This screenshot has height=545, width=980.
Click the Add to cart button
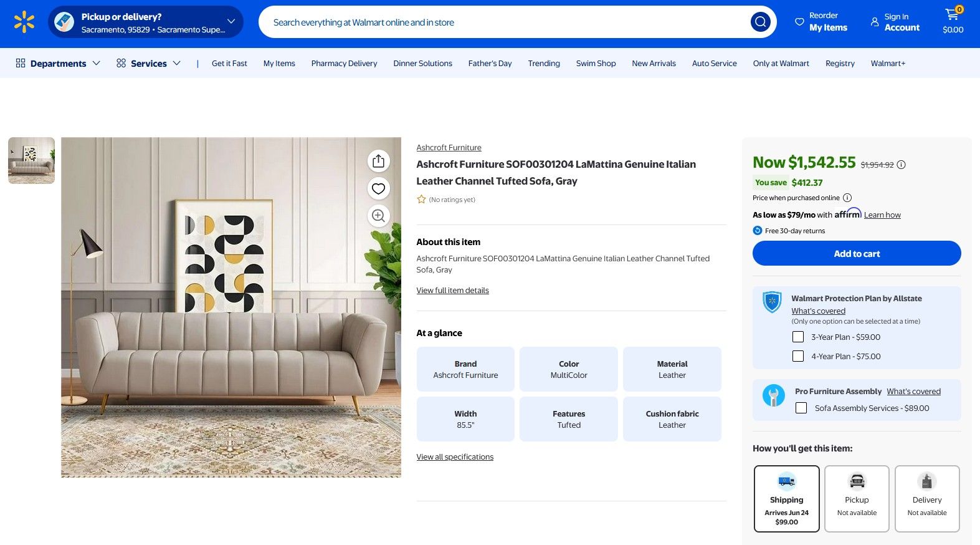(857, 253)
